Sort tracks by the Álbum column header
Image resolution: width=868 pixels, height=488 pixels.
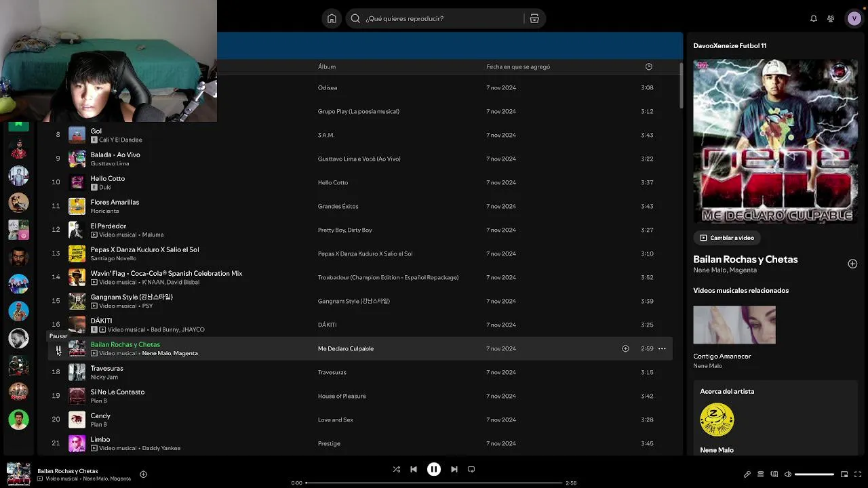327,66
